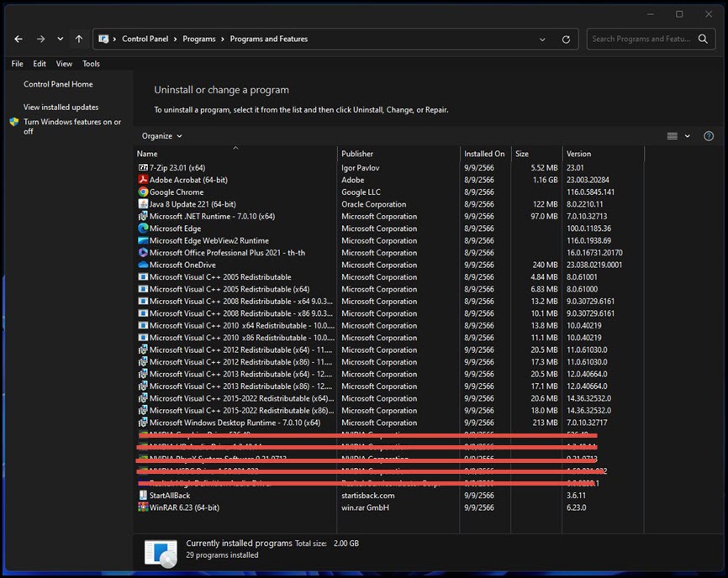Image resolution: width=728 pixels, height=578 pixels.
Task: Go back with the left arrow
Action: [18, 39]
